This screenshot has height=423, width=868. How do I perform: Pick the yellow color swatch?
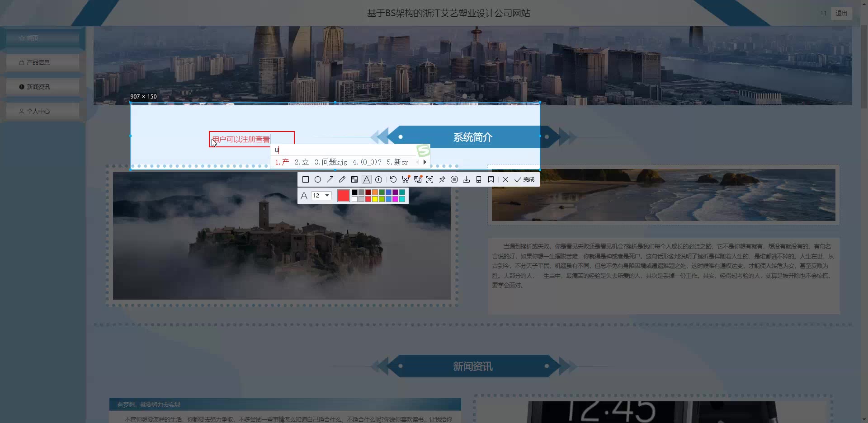[x=375, y=199]
